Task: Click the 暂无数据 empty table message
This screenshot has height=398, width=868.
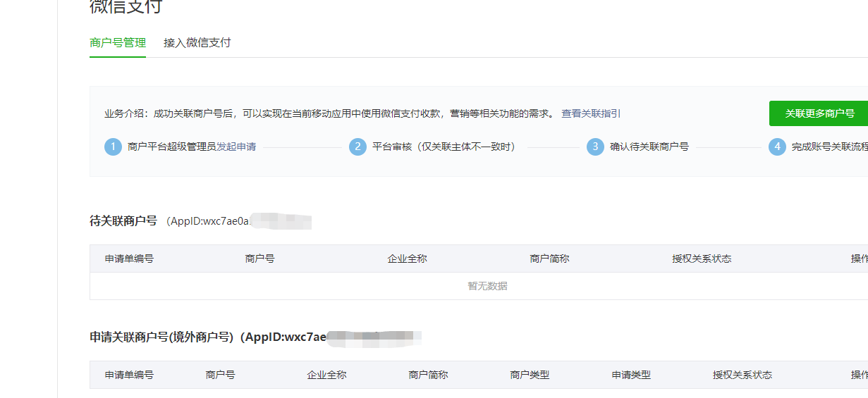Action: 487,286
